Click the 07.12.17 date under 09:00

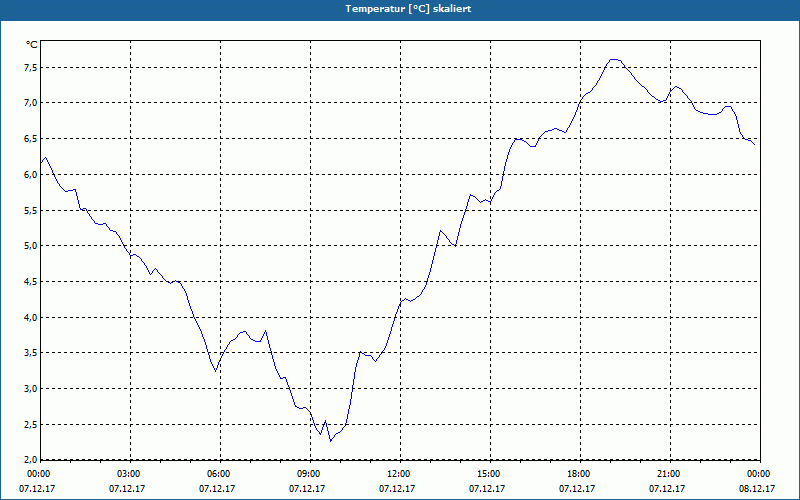pyautogui.click(x=307, y=489)
